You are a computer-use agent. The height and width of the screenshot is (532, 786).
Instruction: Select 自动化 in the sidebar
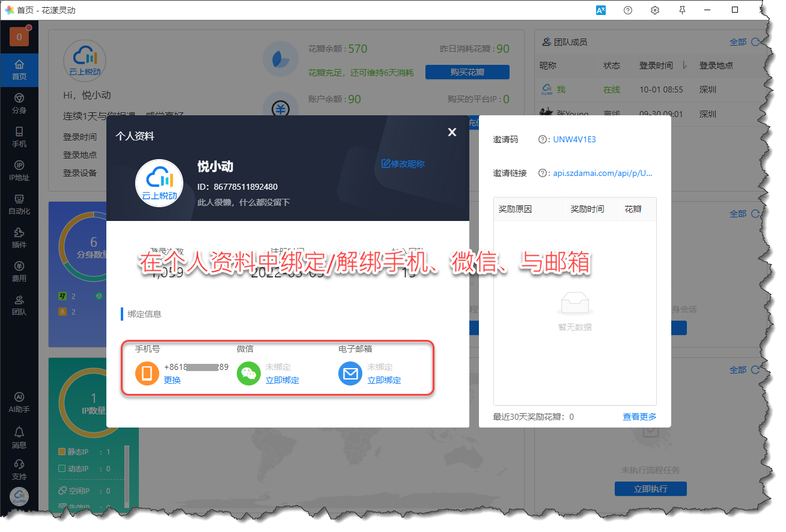(19, 204)
